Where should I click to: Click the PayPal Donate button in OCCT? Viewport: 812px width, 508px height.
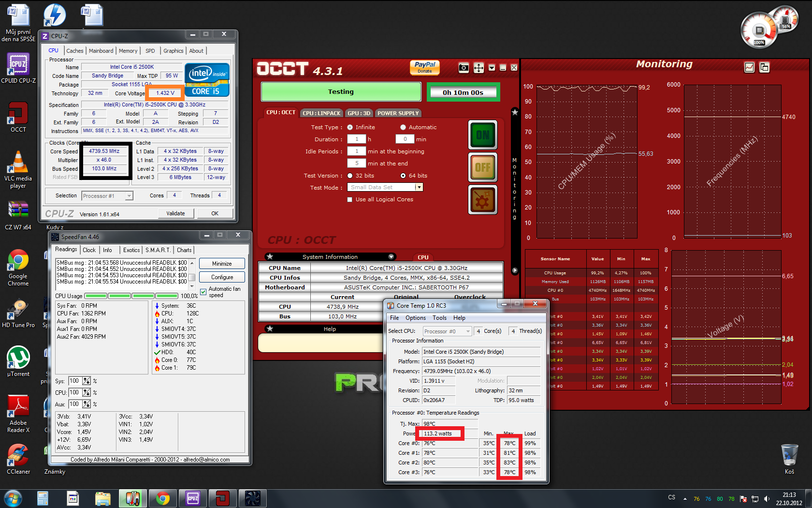click(425, 67)
